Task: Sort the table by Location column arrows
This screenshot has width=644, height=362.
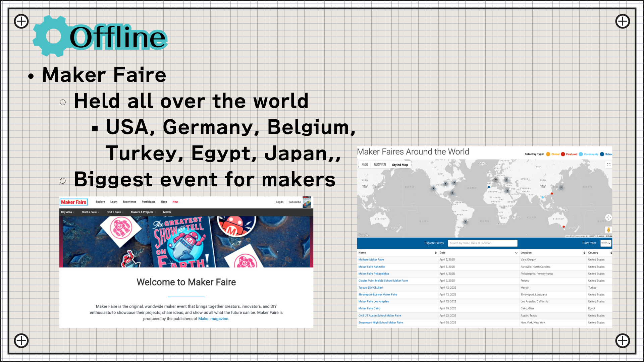Action: point(584,253)
